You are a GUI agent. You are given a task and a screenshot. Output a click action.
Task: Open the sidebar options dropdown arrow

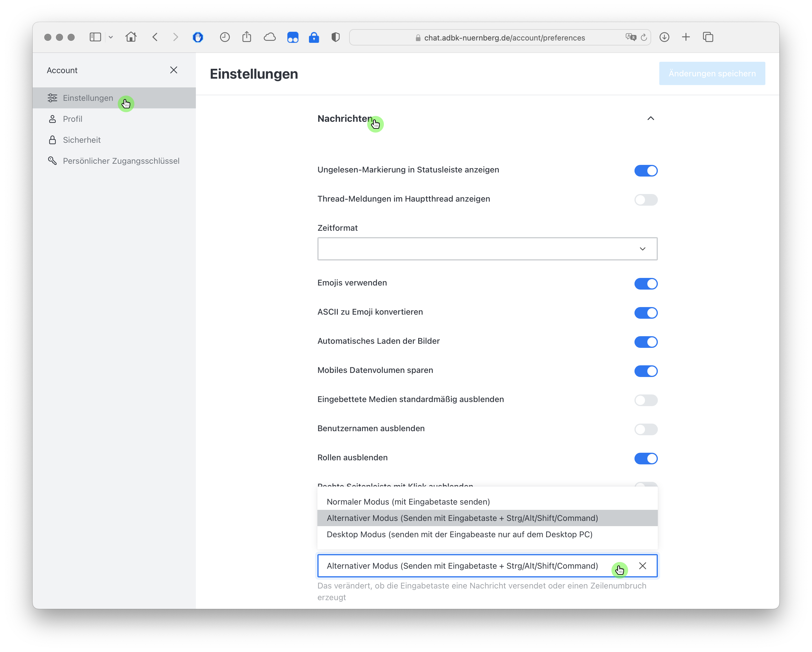(111, 37)
